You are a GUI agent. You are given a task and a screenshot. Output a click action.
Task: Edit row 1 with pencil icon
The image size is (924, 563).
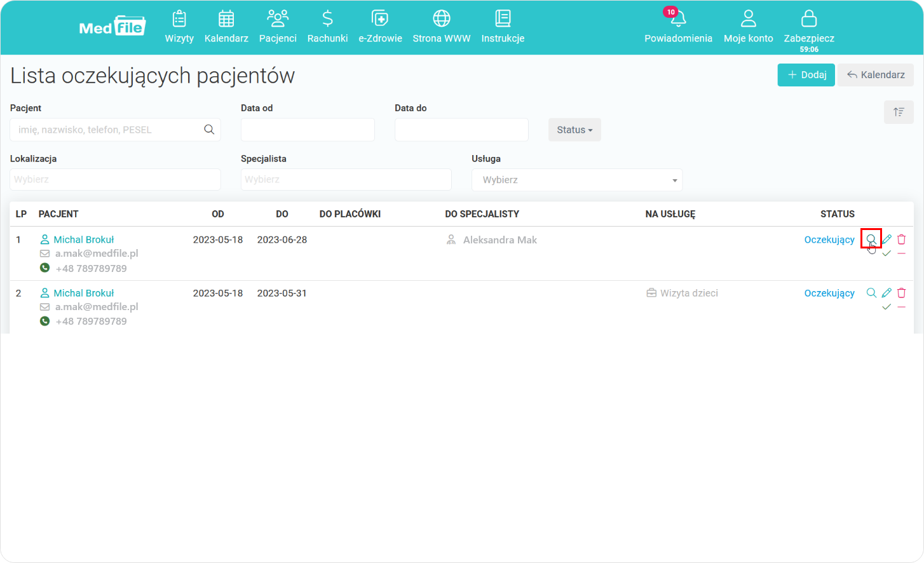[x=887, y=240]
